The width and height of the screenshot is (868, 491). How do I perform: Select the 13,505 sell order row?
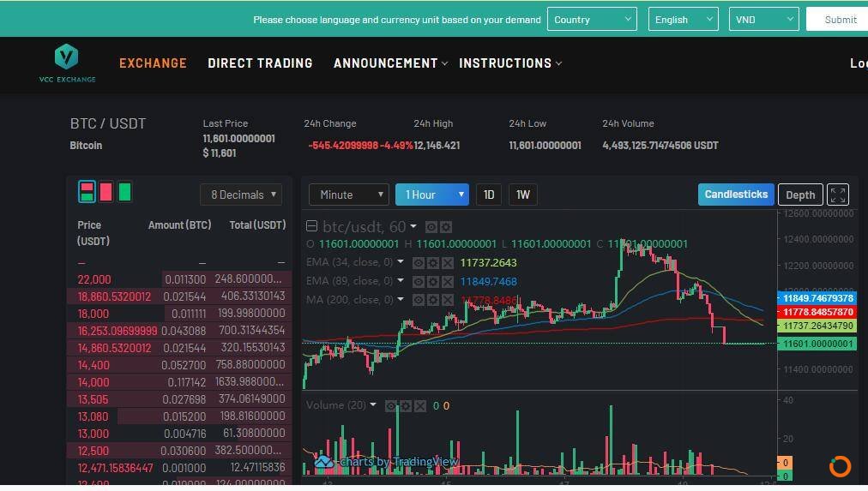(178, 399)
